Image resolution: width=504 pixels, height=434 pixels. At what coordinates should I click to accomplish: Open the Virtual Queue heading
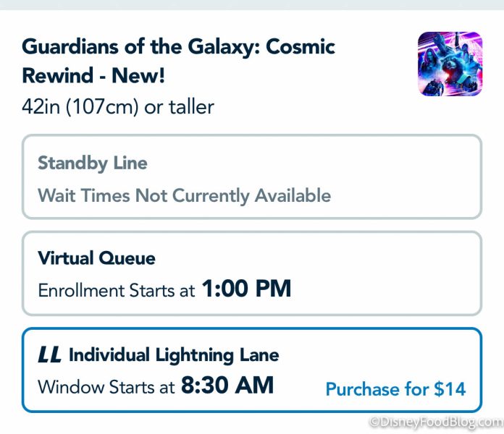[x=96, y=258]
